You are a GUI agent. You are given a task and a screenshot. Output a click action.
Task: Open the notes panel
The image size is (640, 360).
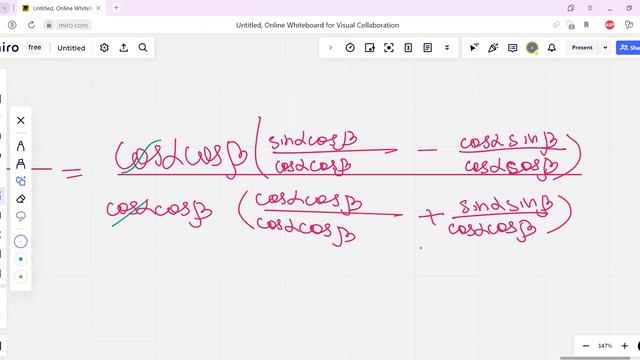point(428,48)
